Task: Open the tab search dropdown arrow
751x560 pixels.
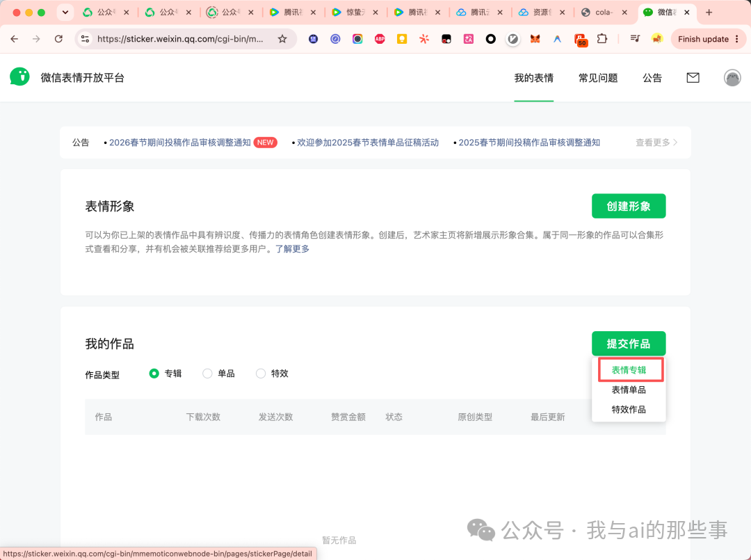Action: pyautogui.click(x=65, y=13)
